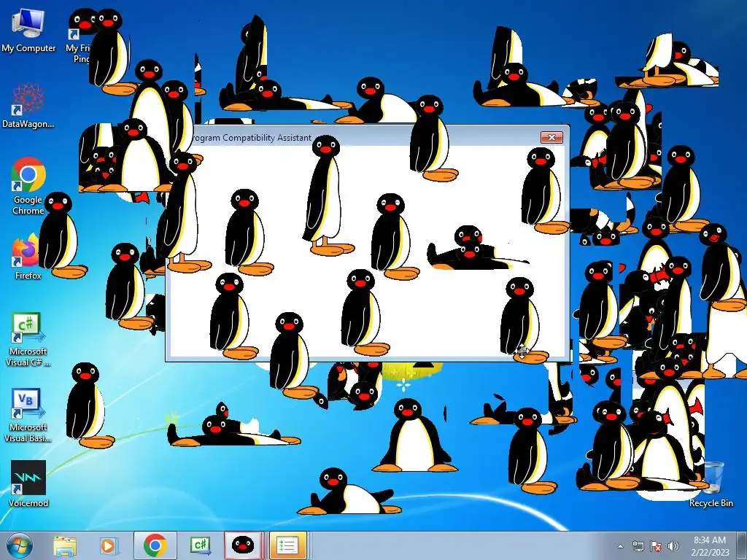
Task: Open the DataWagon desktop shortcut
Action: [x=28, y=106]
